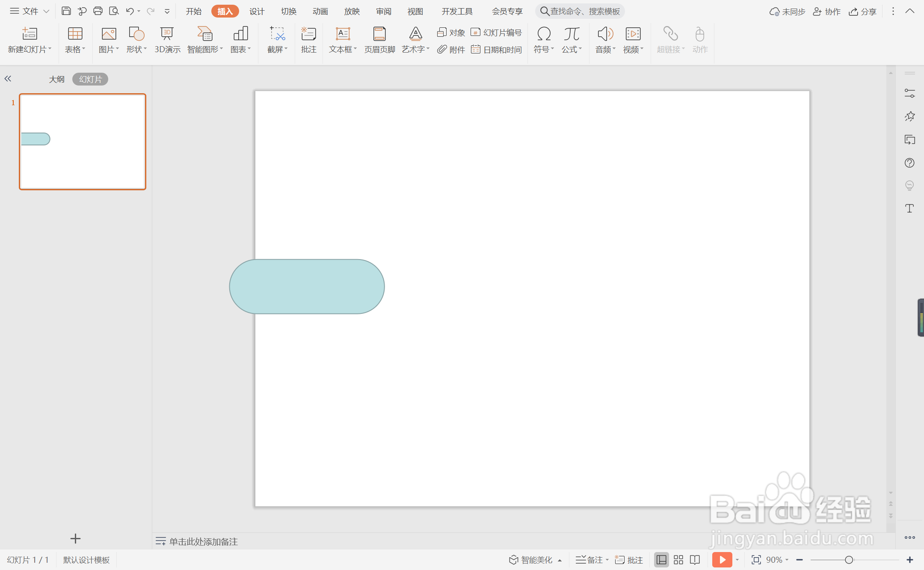Click the zoom slider handle
The width and height of the screenshot is (924, 570).
tap(849, 560)
